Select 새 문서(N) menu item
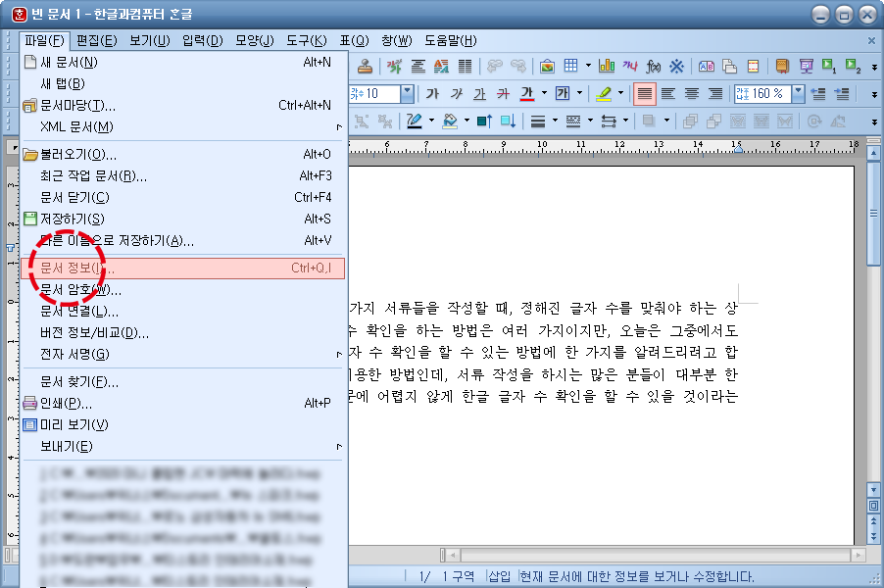This screenshot has width=884, height=588. coord(182,62)
